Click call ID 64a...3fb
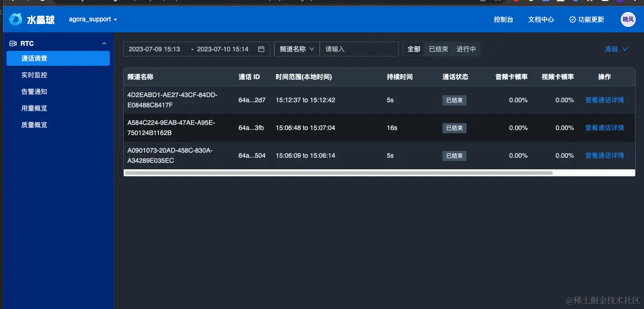 pyautogui.click(x=251, y=128)
